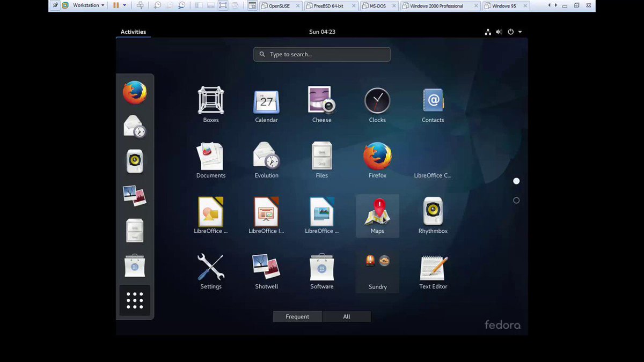Toggle Show Applications grid button
The image size is (644, 362).
coord(135,300)
